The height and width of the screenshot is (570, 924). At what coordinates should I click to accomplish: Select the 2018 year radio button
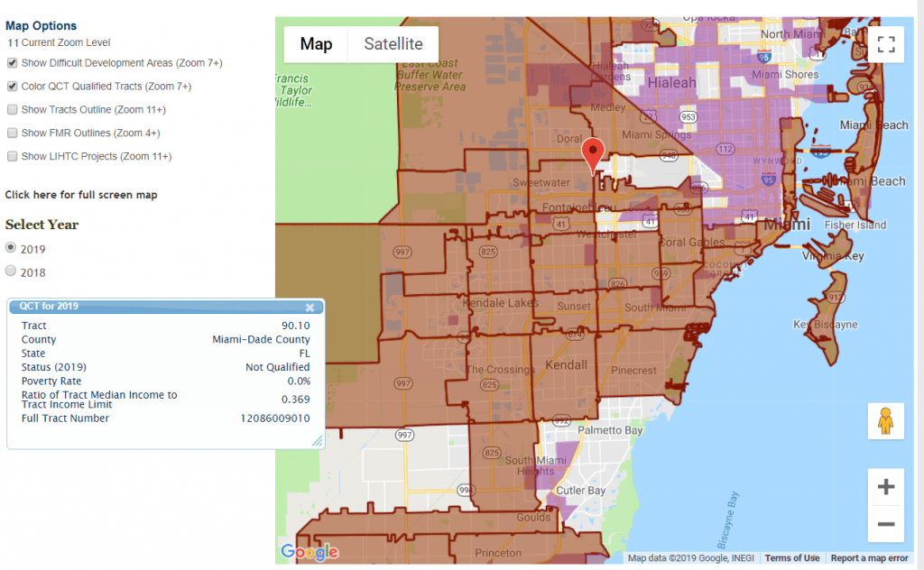11,271
